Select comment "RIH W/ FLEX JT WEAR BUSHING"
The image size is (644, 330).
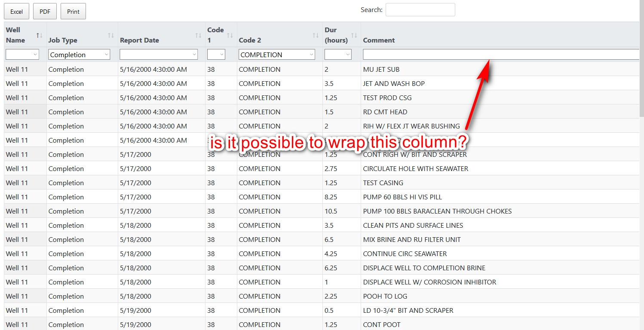click(411, 126)
